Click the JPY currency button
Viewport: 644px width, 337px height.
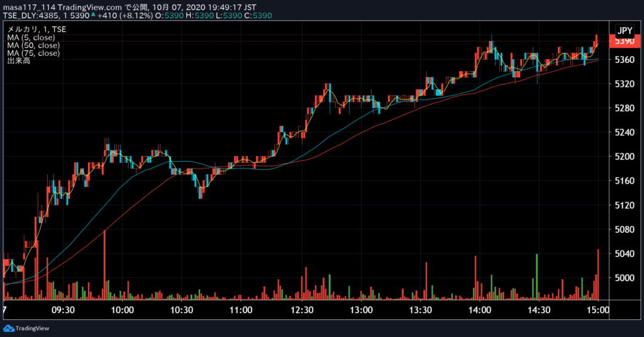coord(625,30)
